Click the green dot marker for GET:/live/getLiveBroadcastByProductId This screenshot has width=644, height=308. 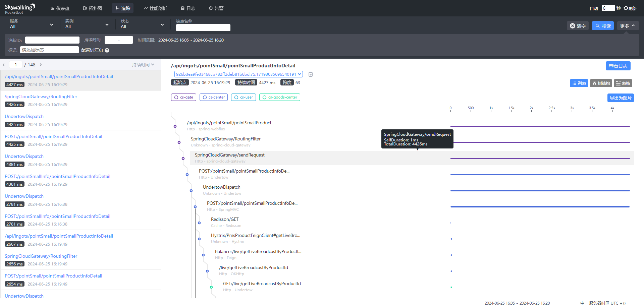tap(451, 287)
